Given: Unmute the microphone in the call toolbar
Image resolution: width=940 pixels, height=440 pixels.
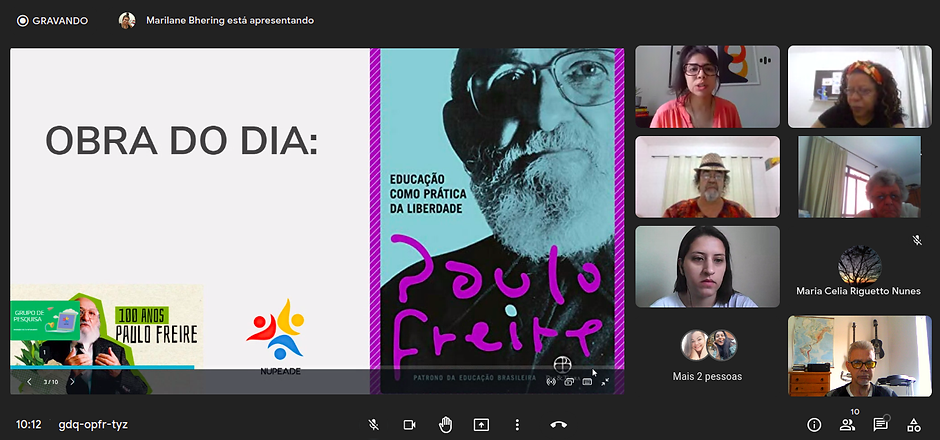Looking at the screenshot, I should pyautogui.click(x=373, y=425).
